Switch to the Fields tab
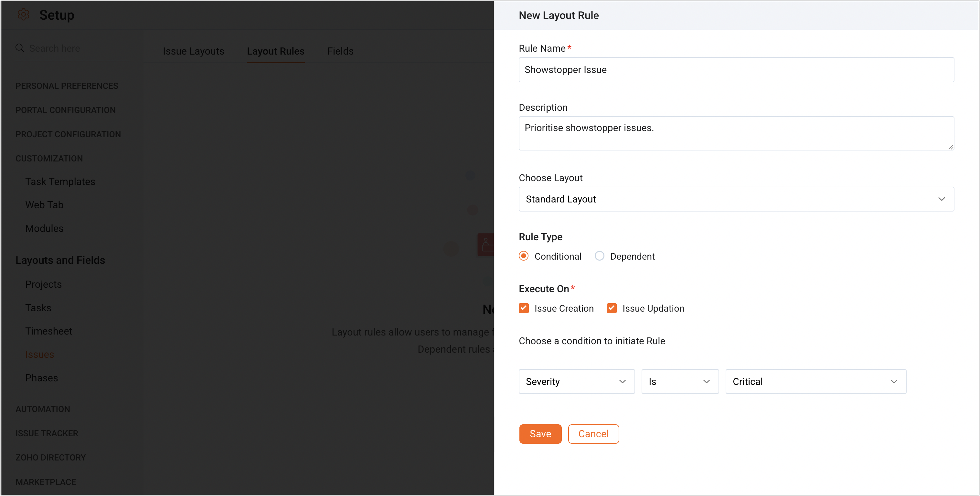980x496 pixels. click(x=340, y=51)
